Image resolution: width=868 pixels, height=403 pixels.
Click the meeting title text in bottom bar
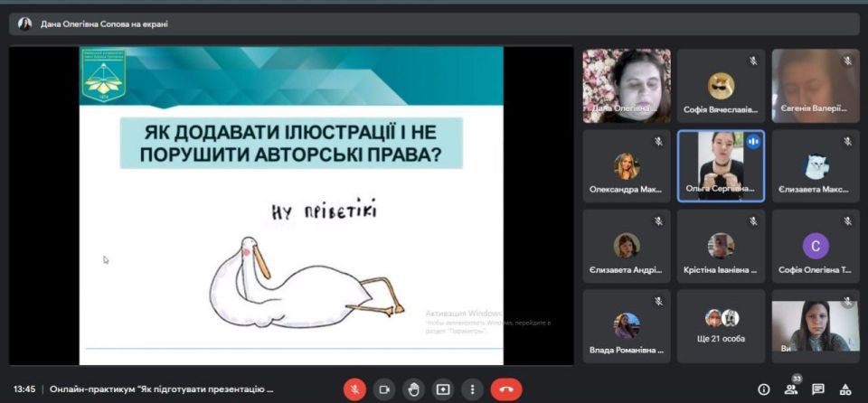coord(161,389)
